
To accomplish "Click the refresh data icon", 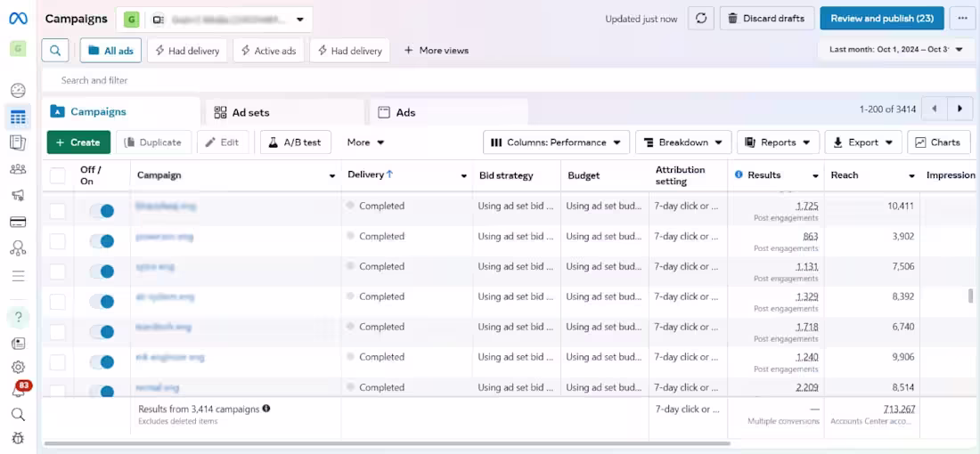I will [x=701, y=19].
